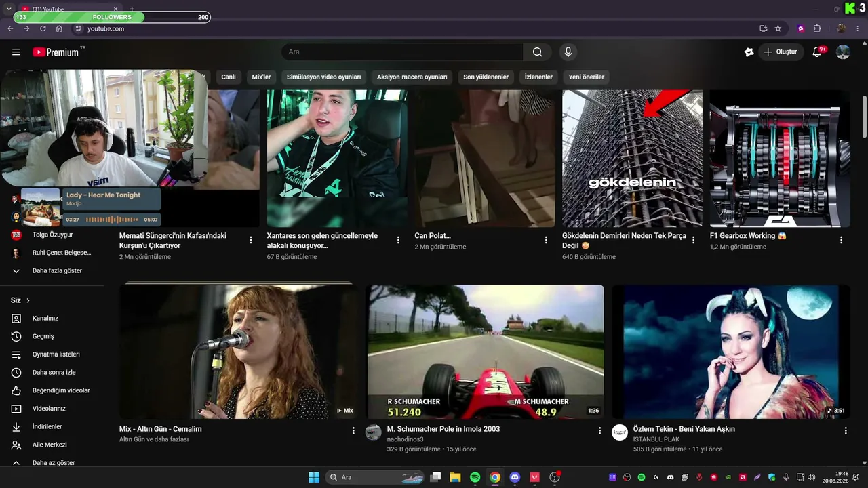Bookmark this page with star icon
The image size is (868, 488).
(x=778, y=28)
